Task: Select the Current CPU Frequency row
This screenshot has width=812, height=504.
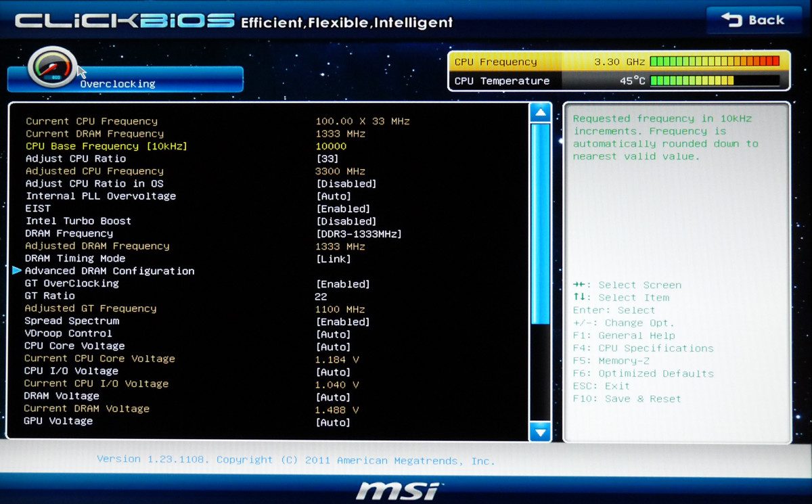Action: pos(218,121)
